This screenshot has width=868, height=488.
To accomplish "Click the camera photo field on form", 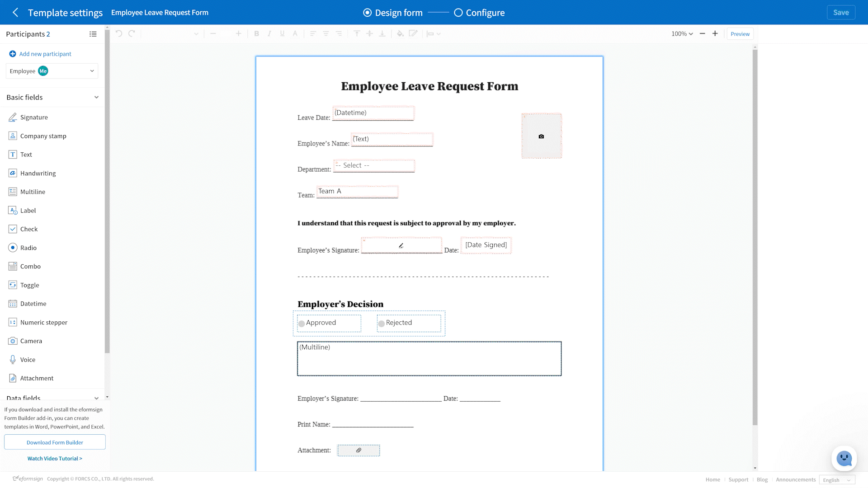I will click(542, 136).
